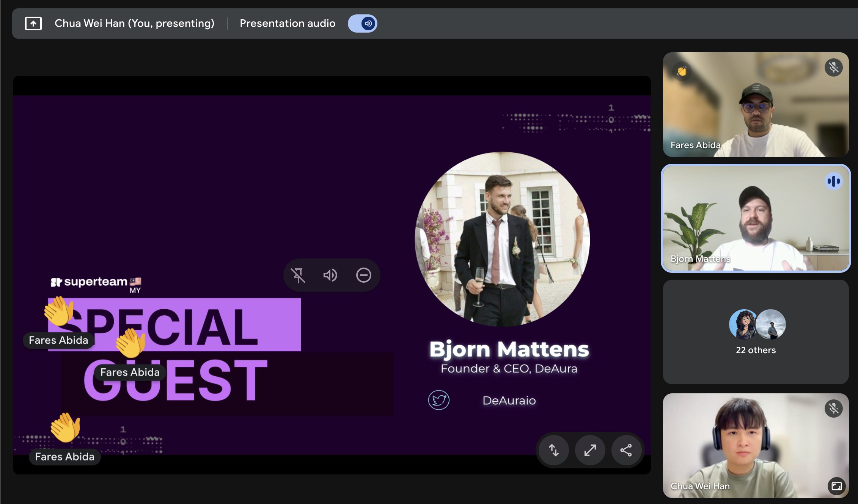Click the "Chua Wei Han (You, presenting)" label
The height and width of the screenshot is (504, 858).
pyautogui.click(x=134, y=23)
